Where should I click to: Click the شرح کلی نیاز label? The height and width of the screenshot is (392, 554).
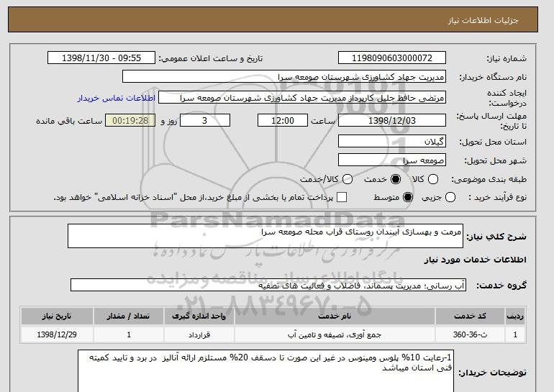coord(496,237)
